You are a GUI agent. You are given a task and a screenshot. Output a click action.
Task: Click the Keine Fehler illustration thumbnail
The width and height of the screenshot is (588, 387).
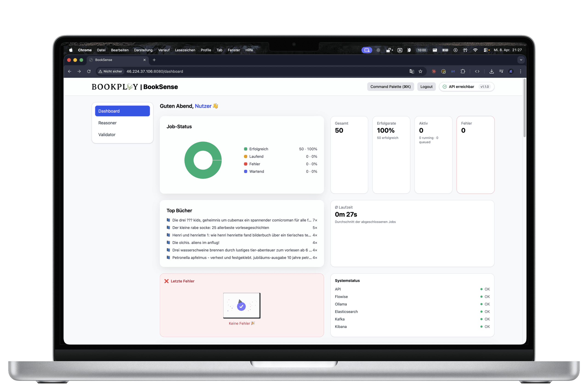242,306
